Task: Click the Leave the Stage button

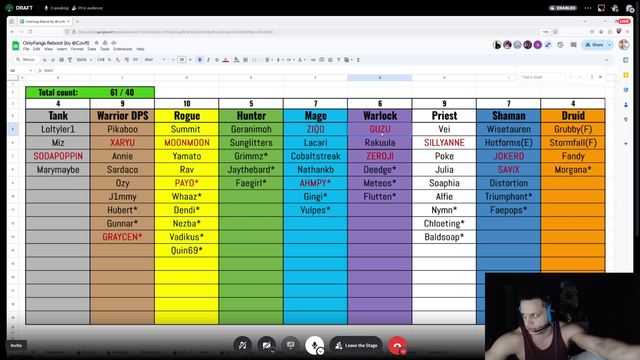Action: pos(356,345)
